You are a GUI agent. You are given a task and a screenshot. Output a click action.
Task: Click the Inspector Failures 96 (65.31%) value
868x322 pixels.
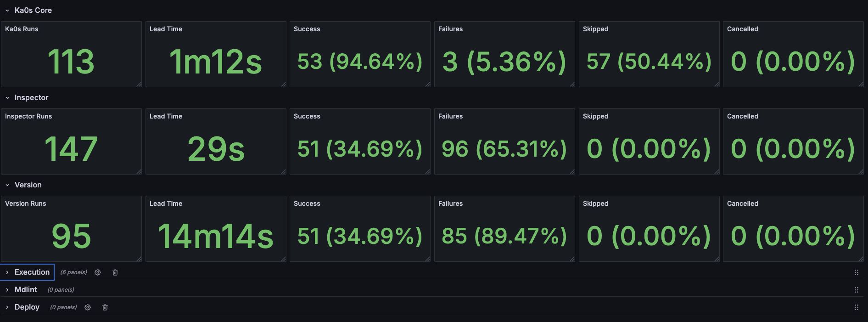[504, 149]
